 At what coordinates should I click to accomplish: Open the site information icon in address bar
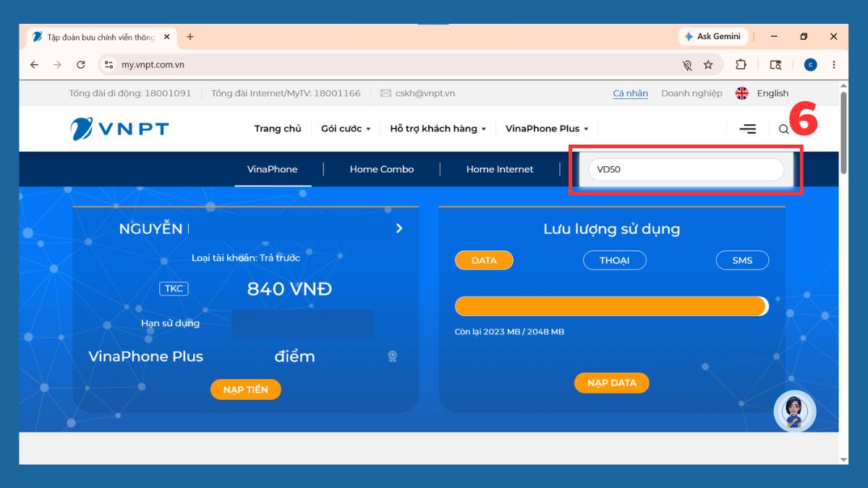(x=109, y=64)
